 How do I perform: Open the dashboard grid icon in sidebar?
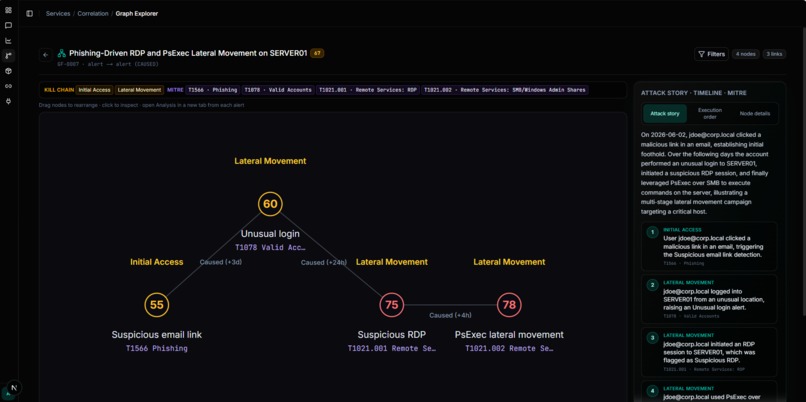point(8,10)
